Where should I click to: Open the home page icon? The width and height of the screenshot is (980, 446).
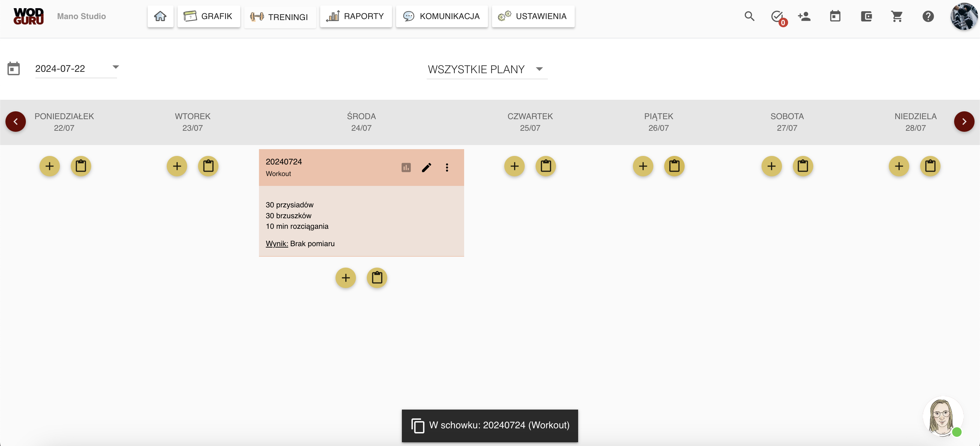160,16
